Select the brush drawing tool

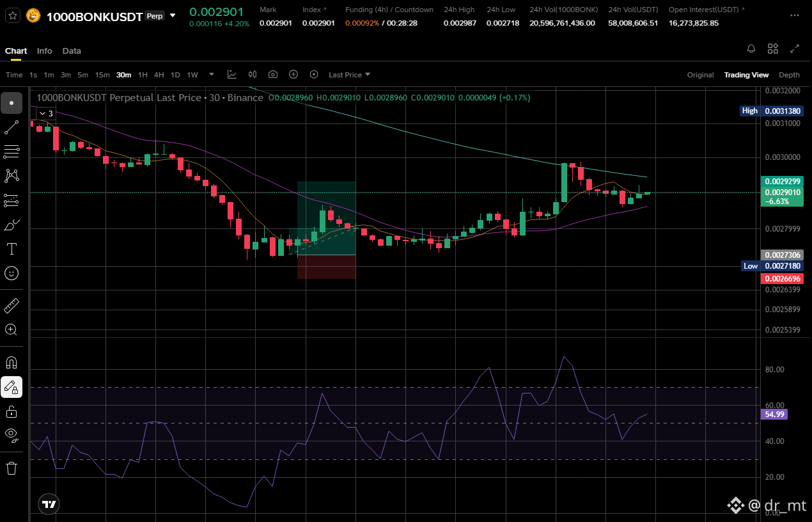pyautogui.click(x=12, y=225)
